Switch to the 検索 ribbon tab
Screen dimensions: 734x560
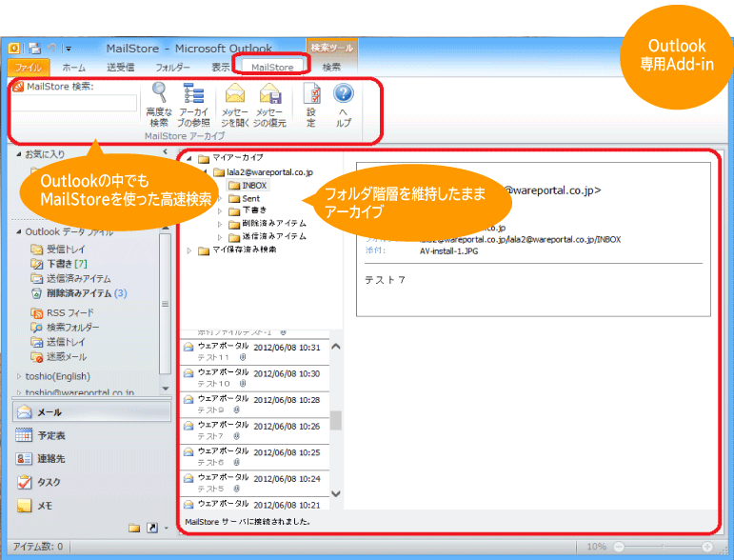pyautogui.click(x=331, y=68)
